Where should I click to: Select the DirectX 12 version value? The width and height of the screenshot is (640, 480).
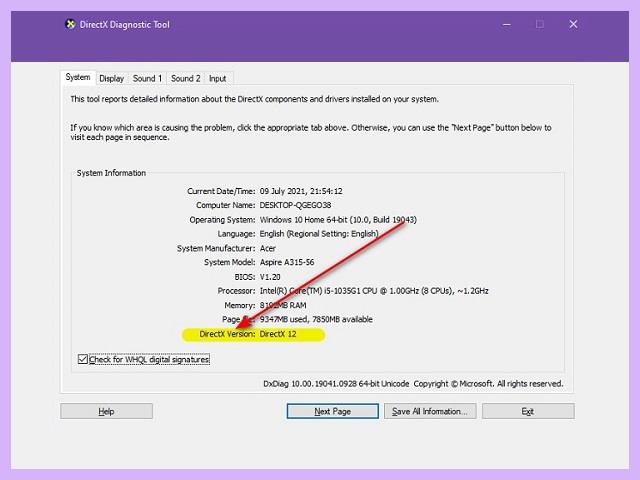point(278,334)
